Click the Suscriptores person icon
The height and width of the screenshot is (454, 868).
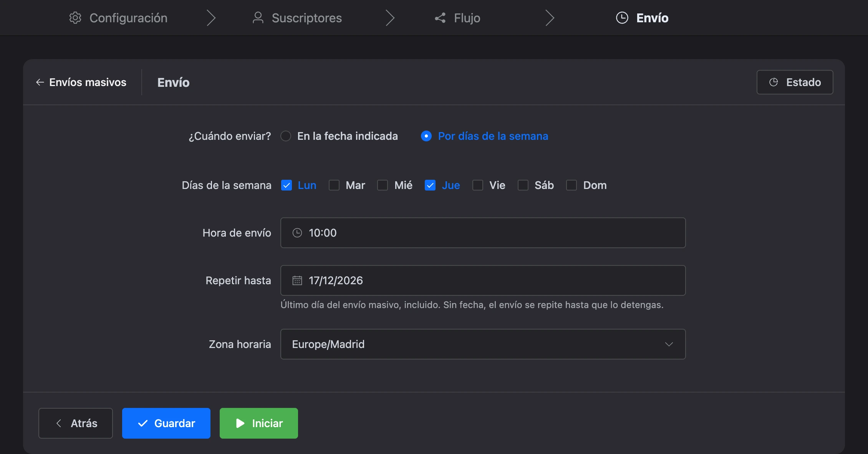[258, 18]
